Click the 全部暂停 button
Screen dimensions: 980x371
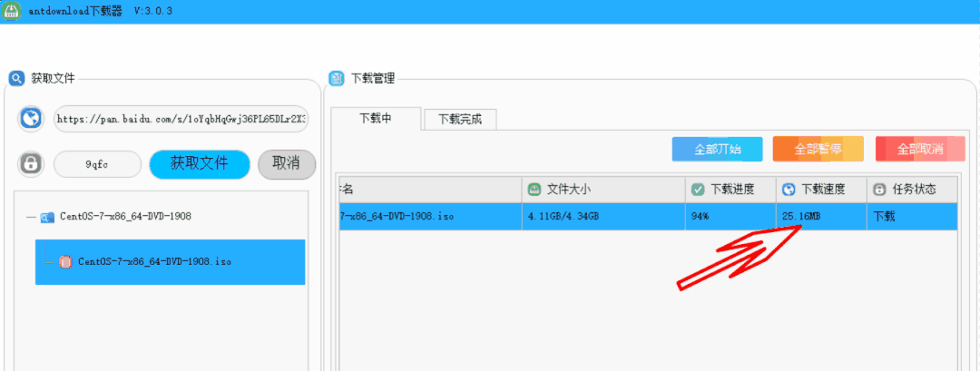(818, 150)
